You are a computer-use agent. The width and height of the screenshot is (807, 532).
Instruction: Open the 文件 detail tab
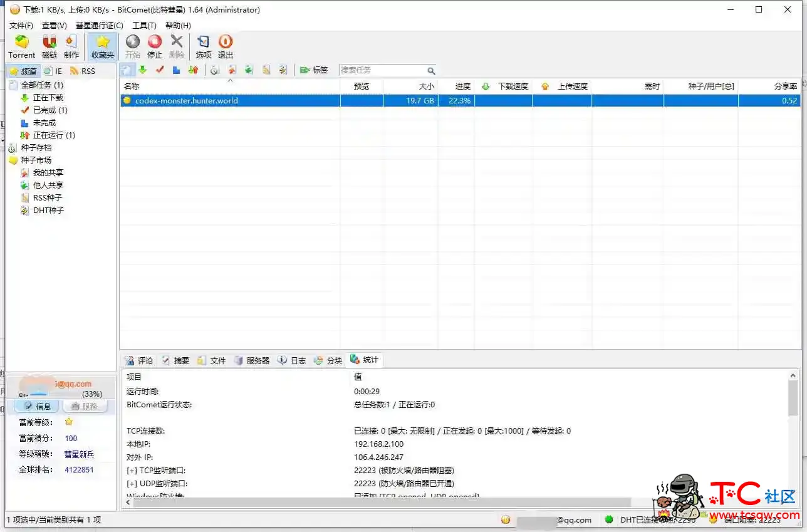point(211,360)
